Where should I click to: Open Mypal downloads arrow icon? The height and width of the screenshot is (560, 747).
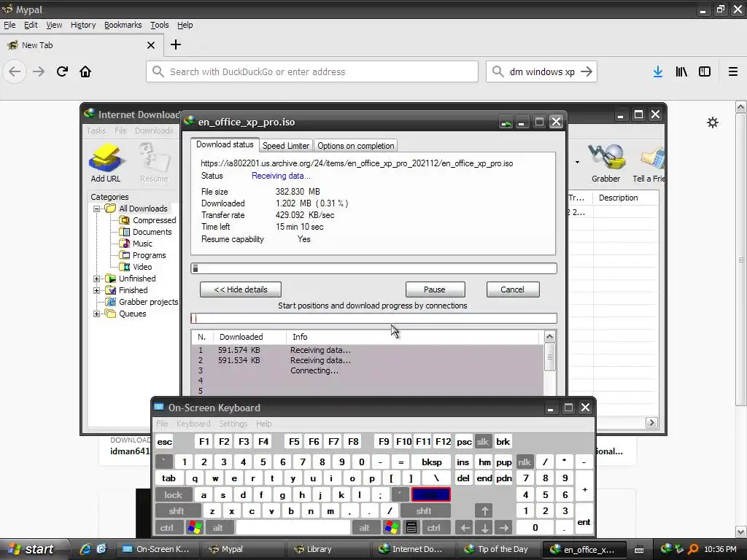658,72
